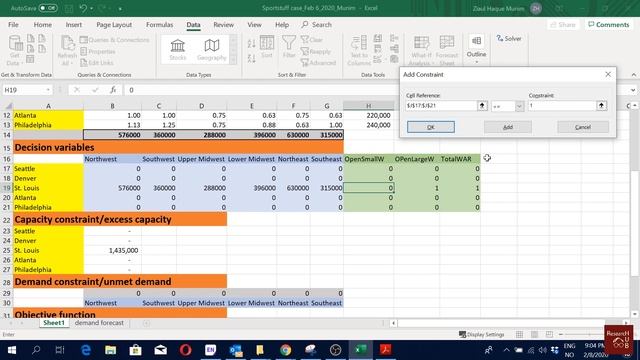Open the Sort dialog icon
Viewport: 640px width, 360px height.
point(267,47)
